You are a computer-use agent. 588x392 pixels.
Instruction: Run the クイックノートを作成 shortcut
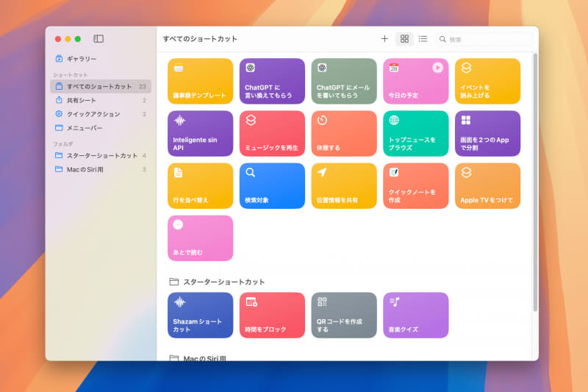(x=416, y=185)
